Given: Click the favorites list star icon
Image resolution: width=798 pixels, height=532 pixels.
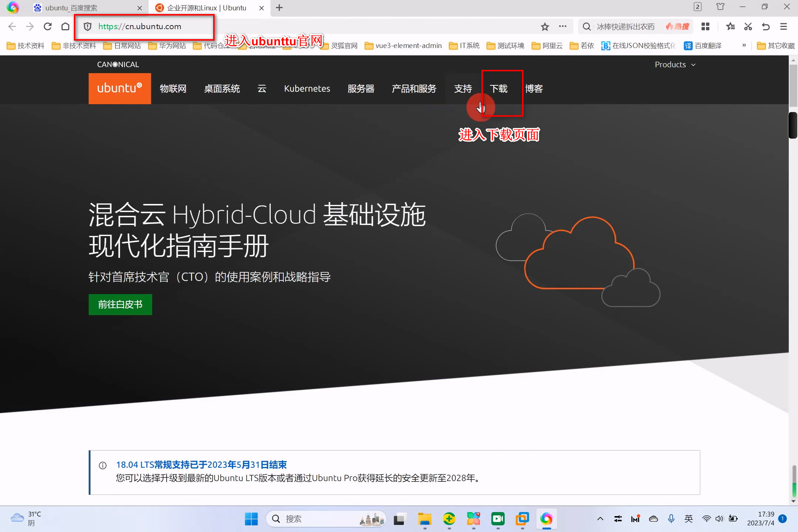Looking at the screenshot, I should [730, 27].
